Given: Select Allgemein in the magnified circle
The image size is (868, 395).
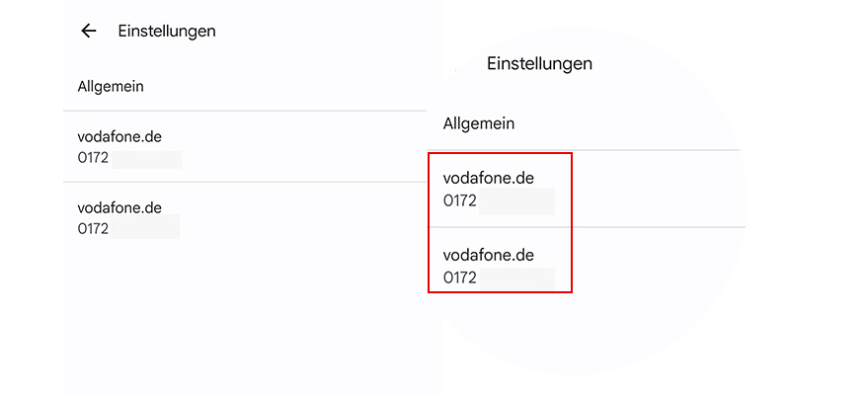Looking at the screenshot, I should [479, 124].
